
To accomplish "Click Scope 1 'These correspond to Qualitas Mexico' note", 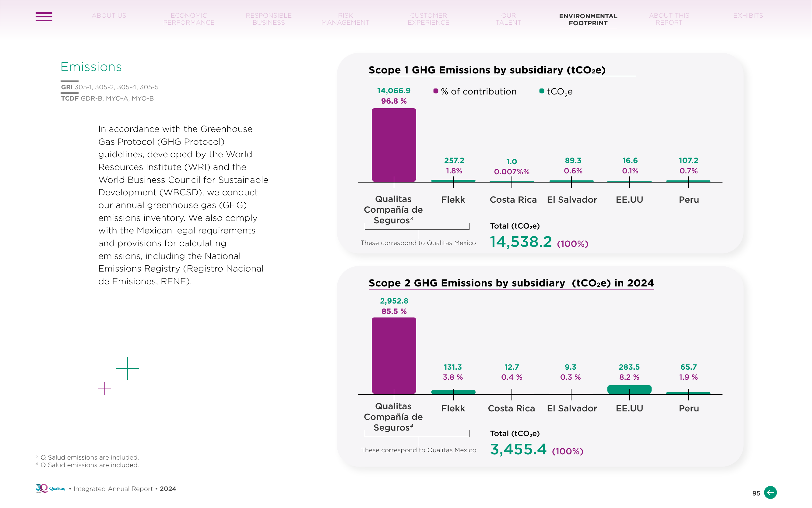I will click(x=418, y=243).
